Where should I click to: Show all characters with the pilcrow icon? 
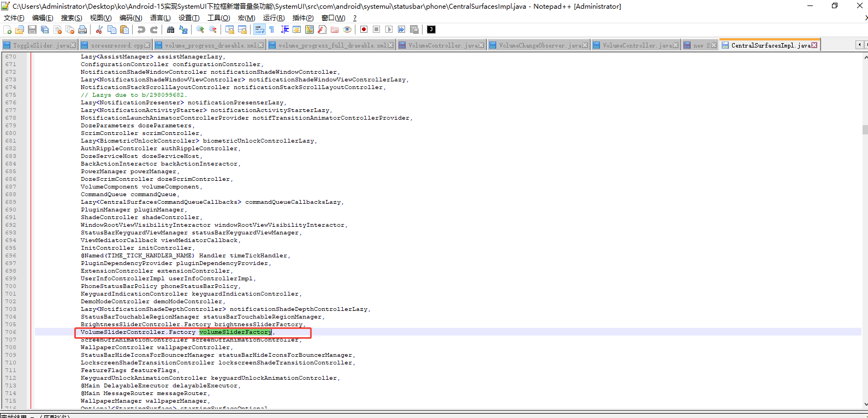(272, 30)
